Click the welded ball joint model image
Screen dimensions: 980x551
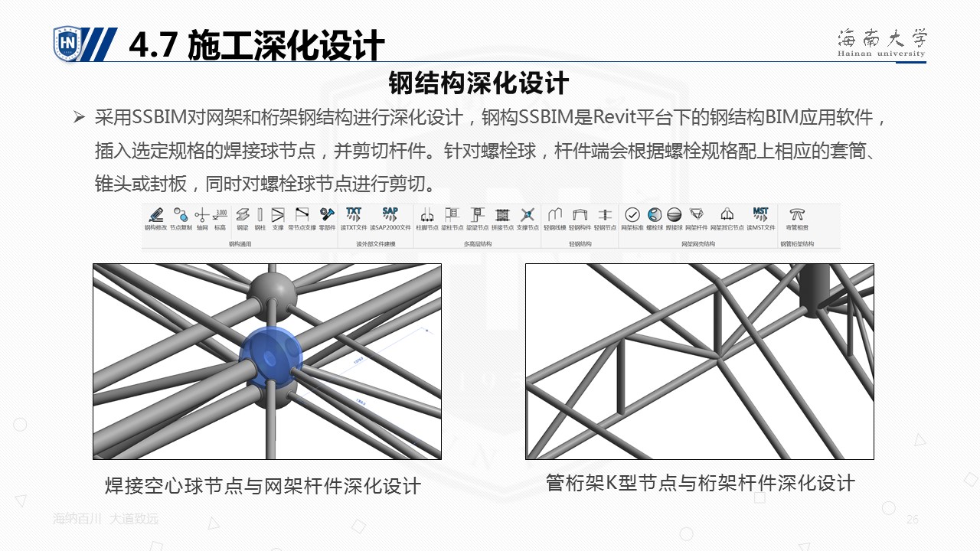click(267, 361)
